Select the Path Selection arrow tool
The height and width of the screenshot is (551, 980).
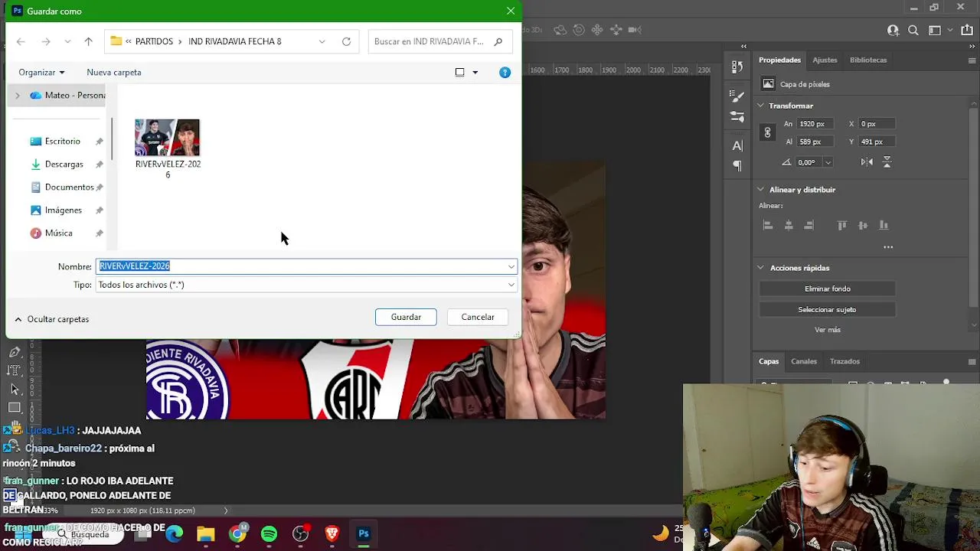pos(15,389)
